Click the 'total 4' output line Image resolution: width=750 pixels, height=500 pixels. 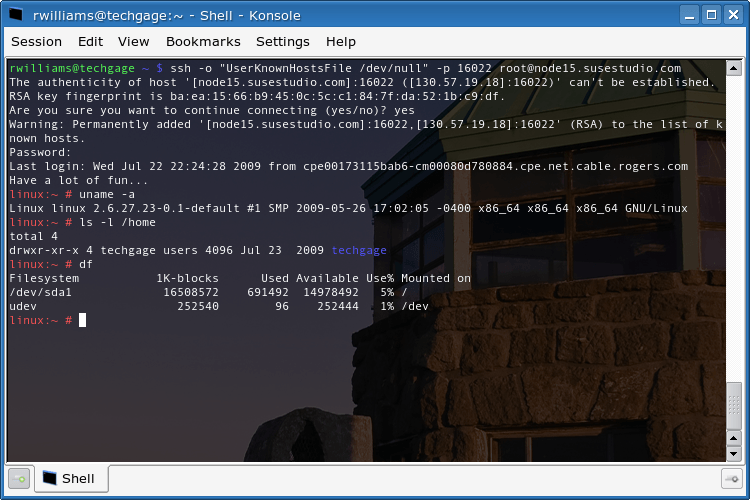33,236
